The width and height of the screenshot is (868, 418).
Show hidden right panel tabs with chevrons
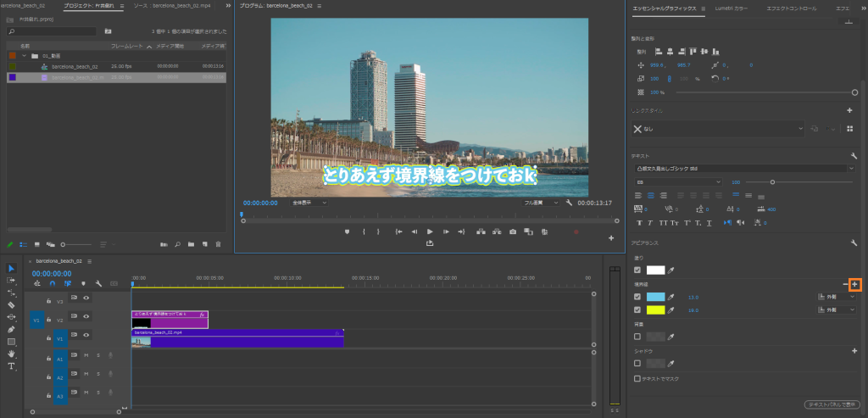point(864,8)
